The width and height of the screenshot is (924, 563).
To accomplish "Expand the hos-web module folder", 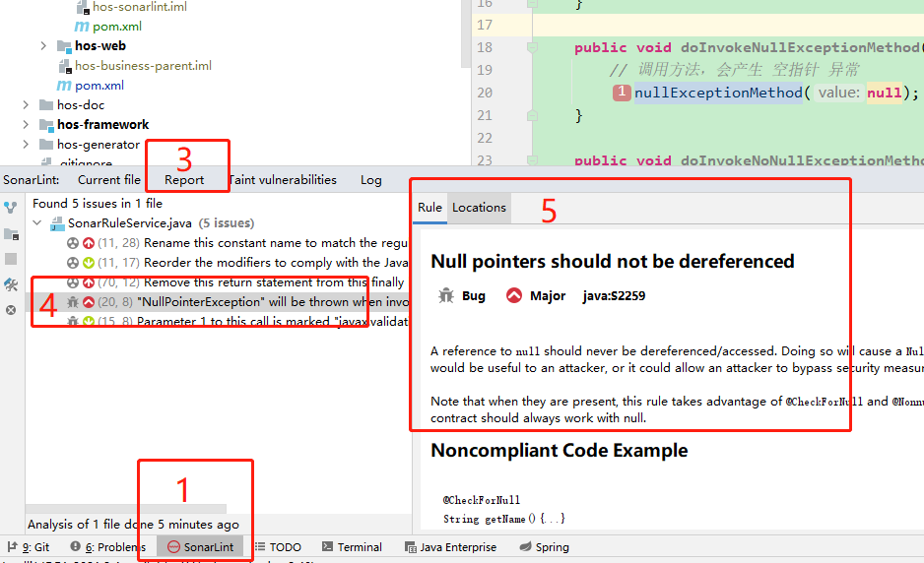I will [43, 45].
